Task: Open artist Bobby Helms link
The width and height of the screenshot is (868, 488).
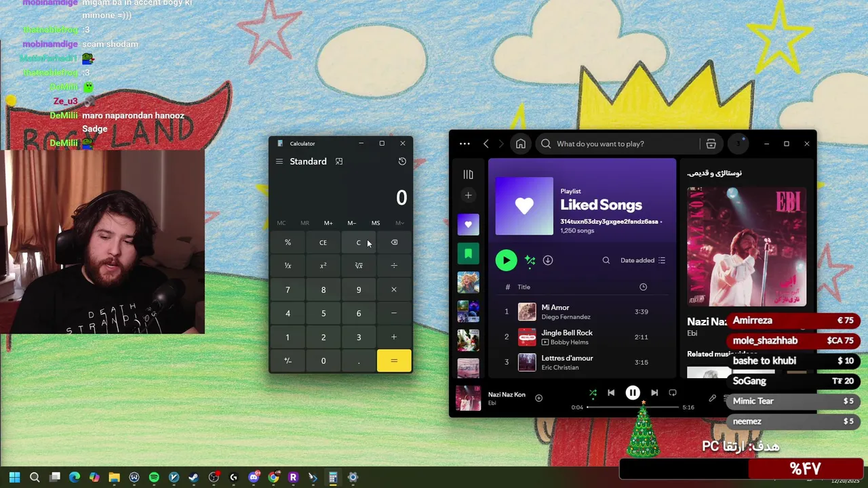Action: [569, 342]
